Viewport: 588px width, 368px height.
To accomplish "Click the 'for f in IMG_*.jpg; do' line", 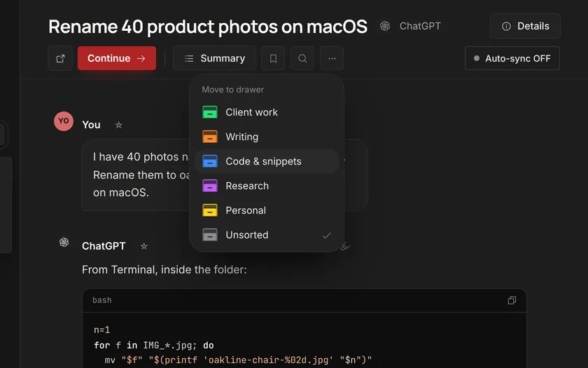I will 154,345.
